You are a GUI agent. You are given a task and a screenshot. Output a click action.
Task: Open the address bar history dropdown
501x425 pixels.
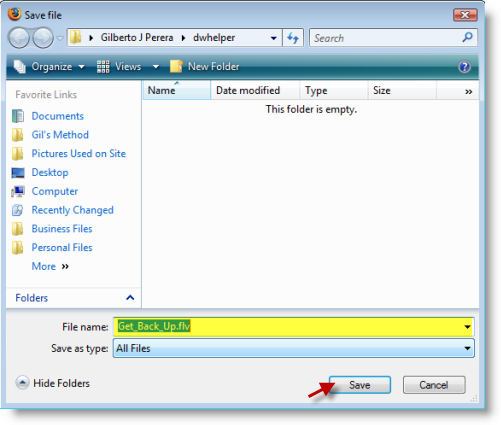274,38
